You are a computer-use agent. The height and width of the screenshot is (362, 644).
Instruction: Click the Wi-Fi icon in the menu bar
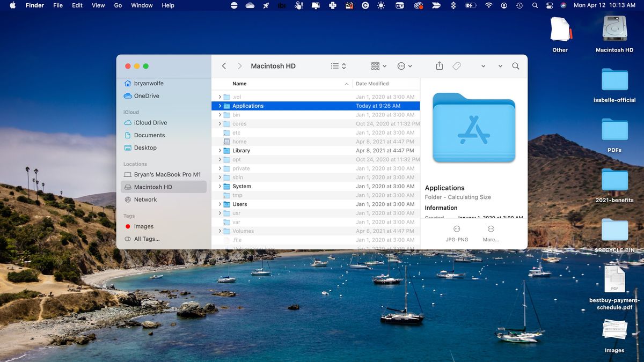(x=488, y=5)
